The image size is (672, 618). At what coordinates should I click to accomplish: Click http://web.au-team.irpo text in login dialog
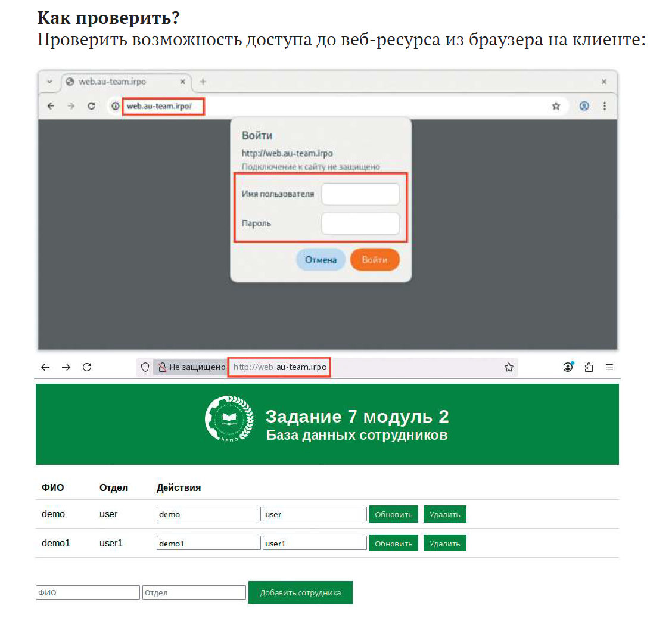pyautogui.click(x=287, y=153)
